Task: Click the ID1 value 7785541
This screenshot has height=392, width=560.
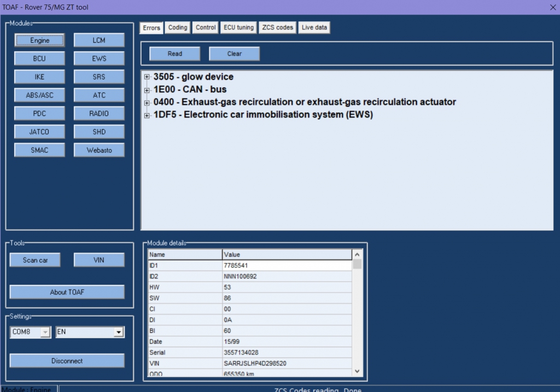Action: click(x=287, y=266)
